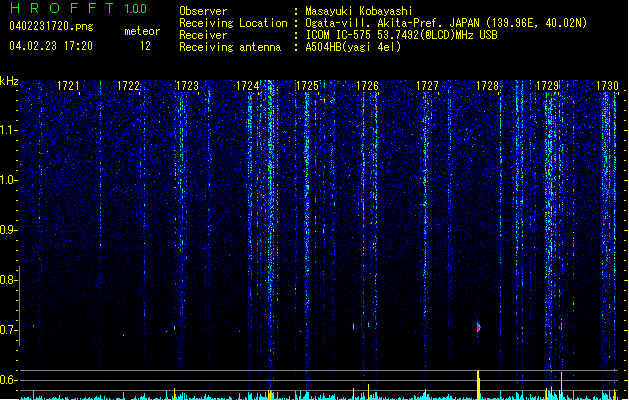Click the 1724 time marker

pos(248,86)
